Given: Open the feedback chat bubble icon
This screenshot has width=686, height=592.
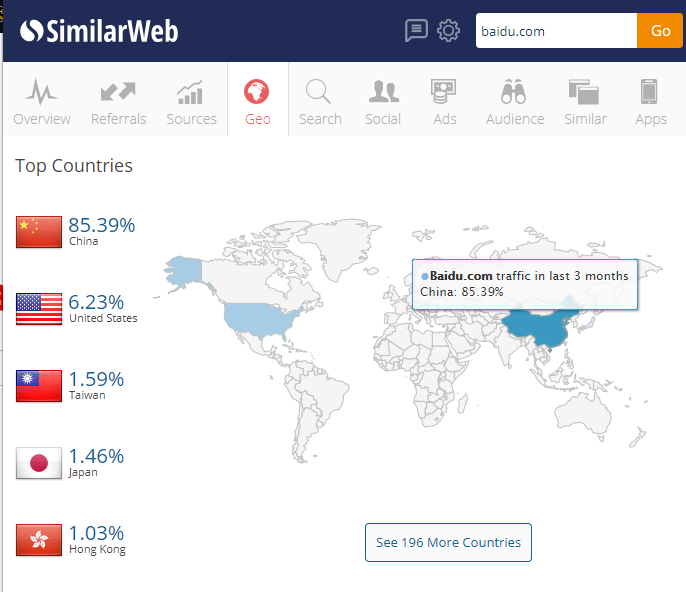Looking at the screenshot, I should 416,31.
